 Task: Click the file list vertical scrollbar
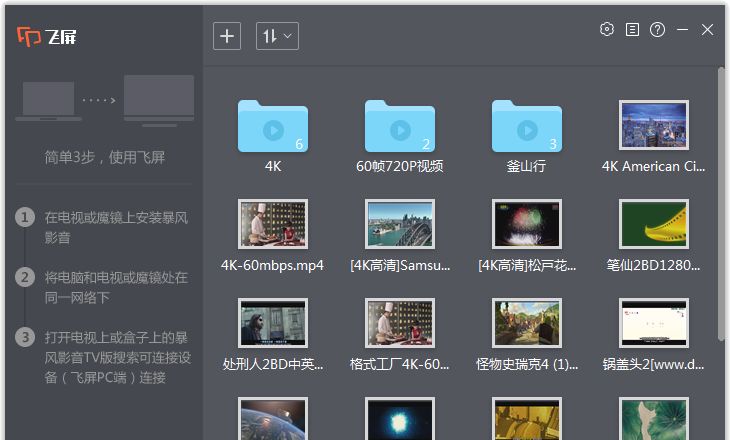coord(721,203)
